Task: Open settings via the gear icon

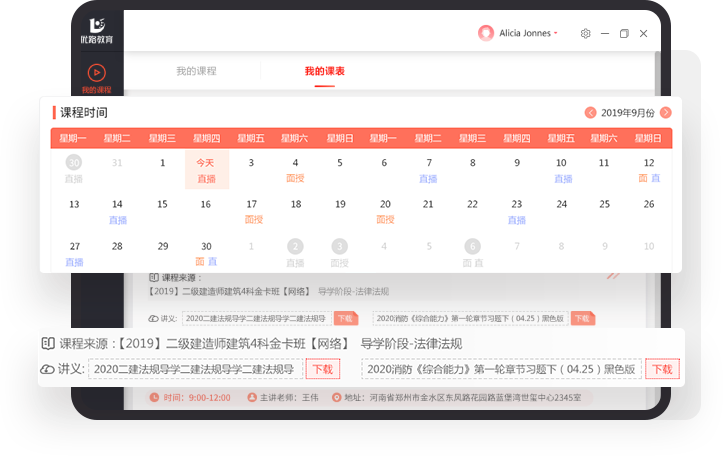Action: (586, 33)
